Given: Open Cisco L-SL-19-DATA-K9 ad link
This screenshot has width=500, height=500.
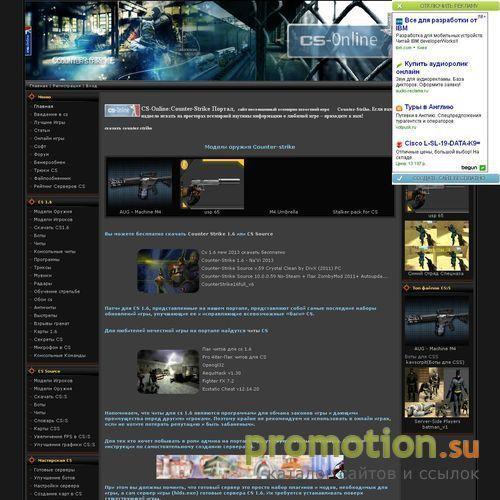Looking at the screenshot, I should coord(442,144).
